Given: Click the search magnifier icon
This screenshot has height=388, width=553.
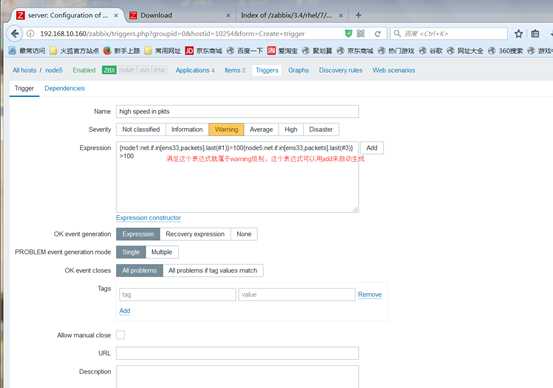Looking at the screenshot, I should pyautogui.click(x=397, y=34).
